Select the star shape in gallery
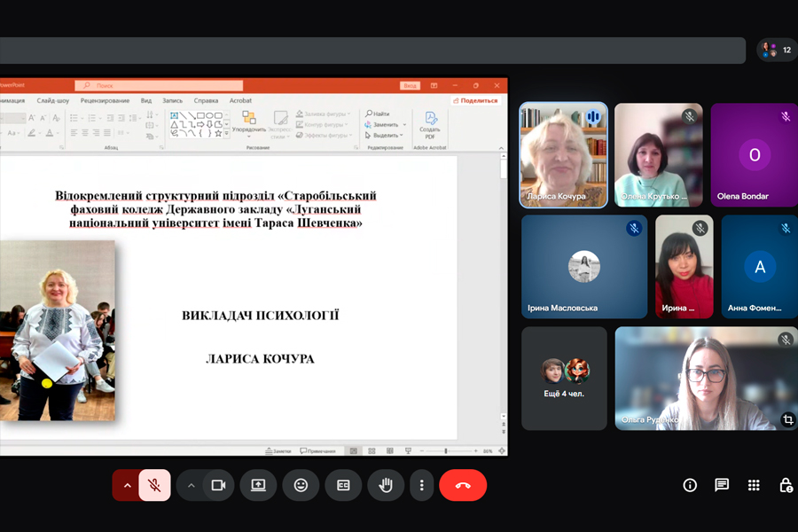 pos(218,133)
